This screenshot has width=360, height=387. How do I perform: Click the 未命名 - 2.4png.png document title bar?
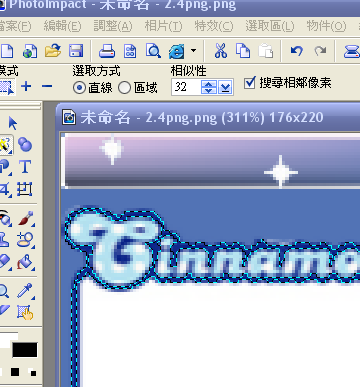coord(208,117)
